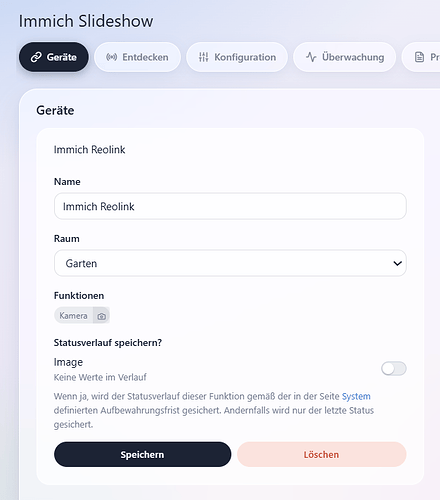Viewport: 440px width, 500px height.
Task: Delete the device via the Löschen button
Action: point(322,454)
